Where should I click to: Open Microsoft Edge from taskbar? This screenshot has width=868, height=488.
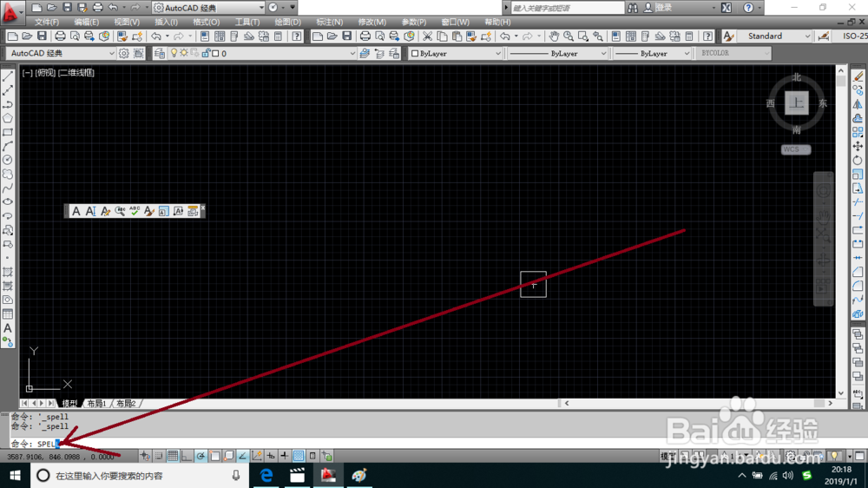click(x=266, y=475)
